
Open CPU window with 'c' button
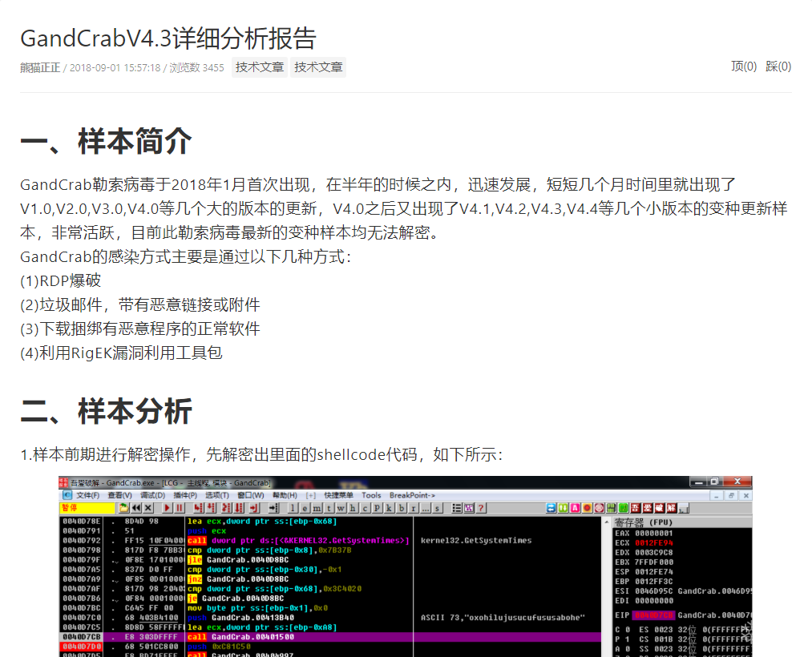365,509
